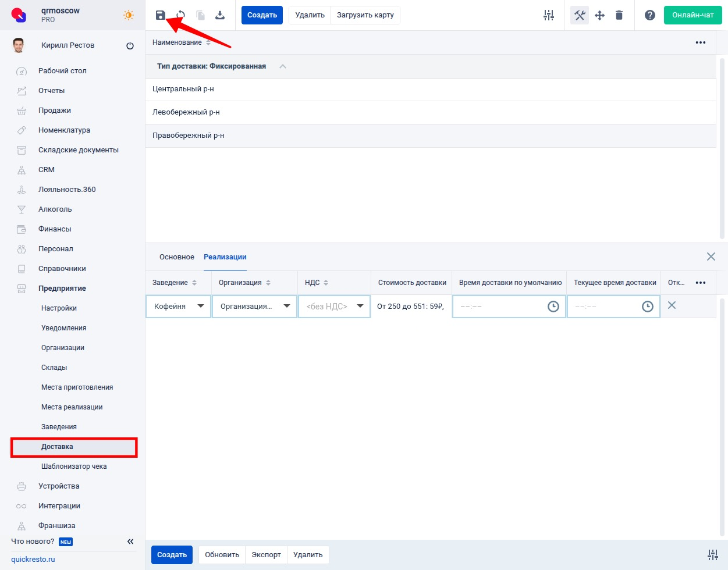Image resolution: width=728 pixels, height=570 pixels.
Task: Open the tools wrench icon in toolbar
Action: [x=580, y=15]
